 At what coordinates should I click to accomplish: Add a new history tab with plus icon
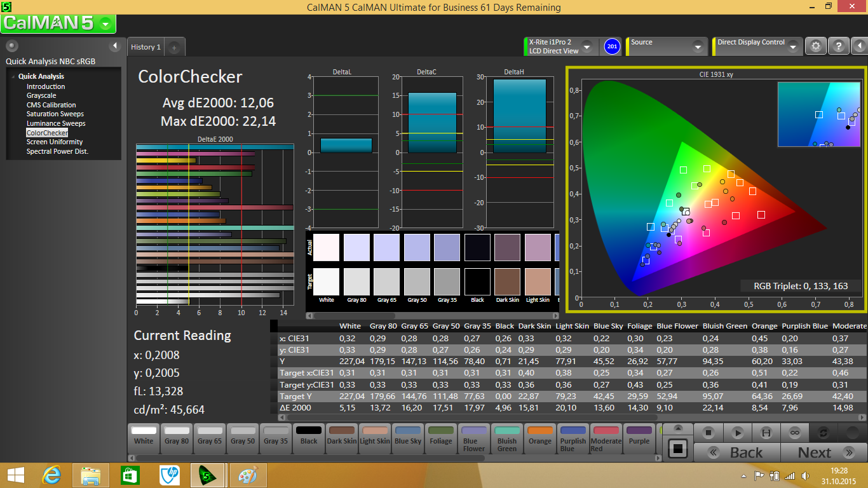(x=174, y=47)
